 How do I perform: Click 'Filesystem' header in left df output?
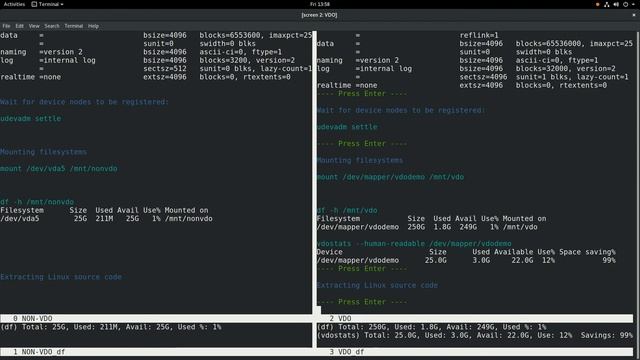(x=22, y=211)
